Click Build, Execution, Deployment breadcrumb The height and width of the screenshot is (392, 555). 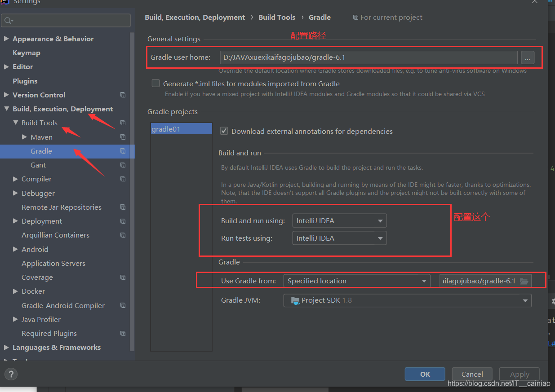(195, 17)
